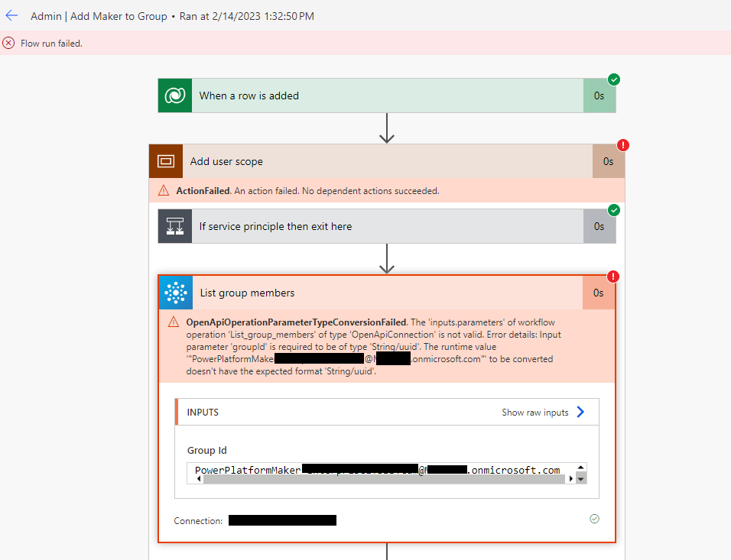This screenshot has height=560, width=731.
Task: Click the right scroll arrow under Group Id
Action: click(570, 479)
